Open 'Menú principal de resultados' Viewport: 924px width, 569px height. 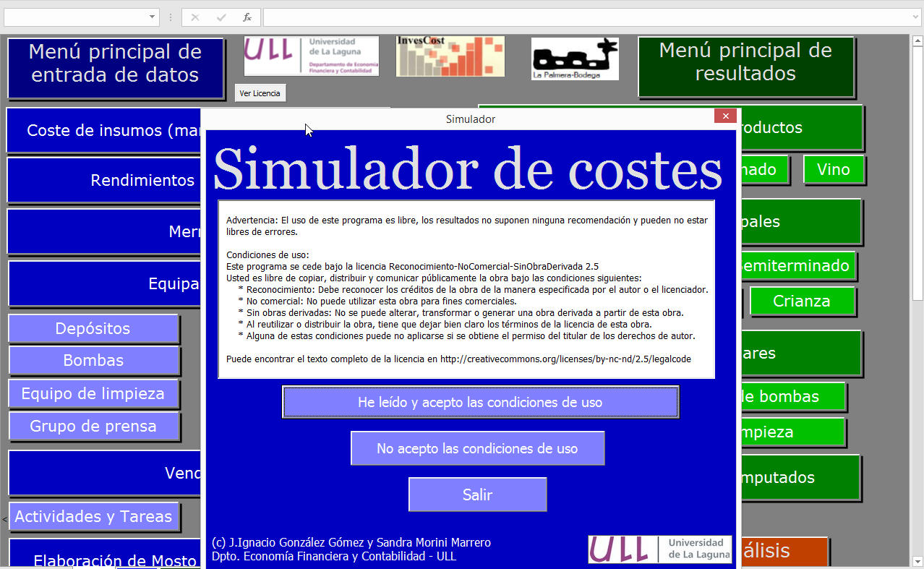pos(745,67)
